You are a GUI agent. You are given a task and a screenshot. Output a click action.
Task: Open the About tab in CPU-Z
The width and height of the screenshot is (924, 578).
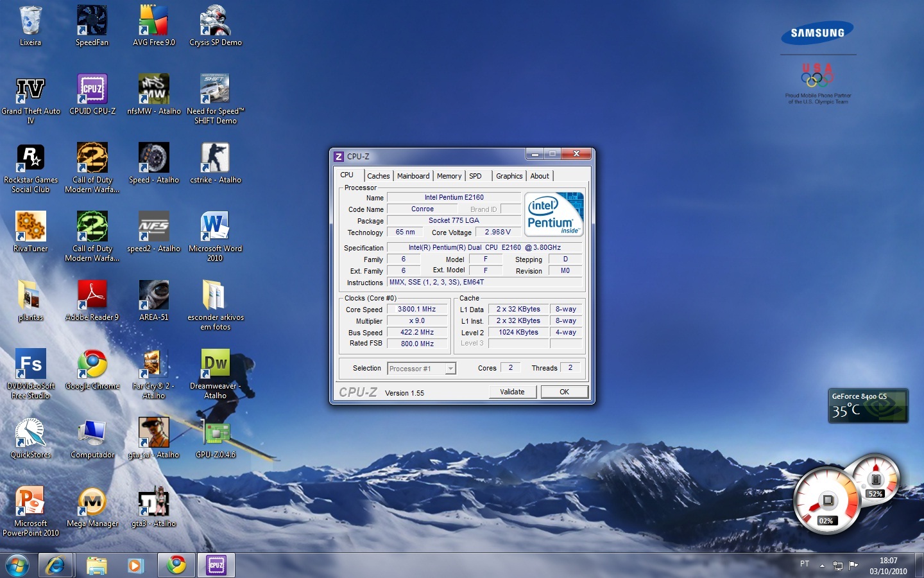540,176
